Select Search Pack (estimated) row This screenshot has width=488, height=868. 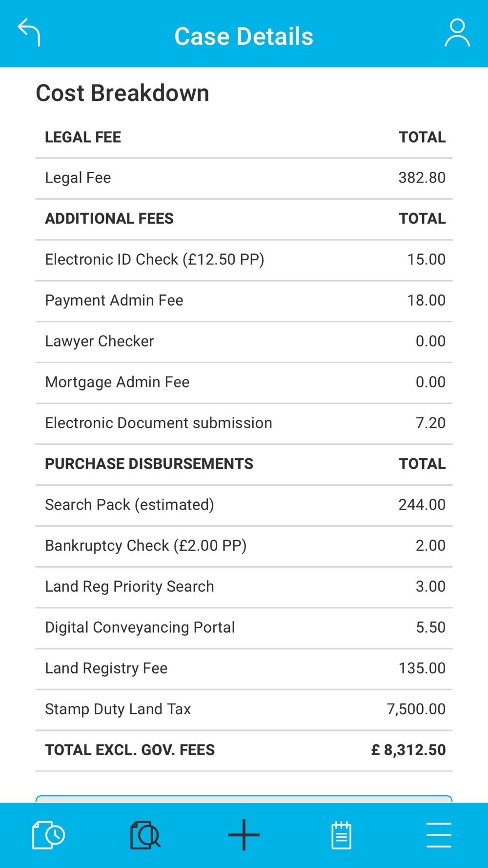click(244, 505)
